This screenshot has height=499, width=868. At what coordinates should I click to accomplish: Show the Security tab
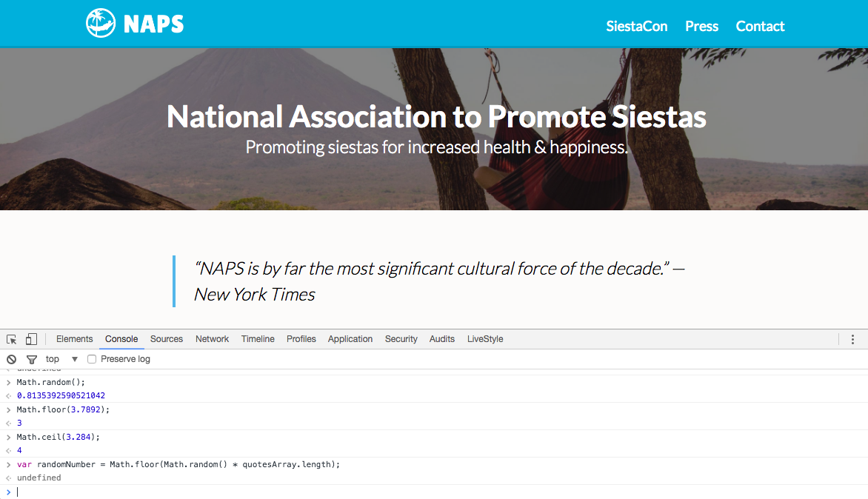[401, 339]
